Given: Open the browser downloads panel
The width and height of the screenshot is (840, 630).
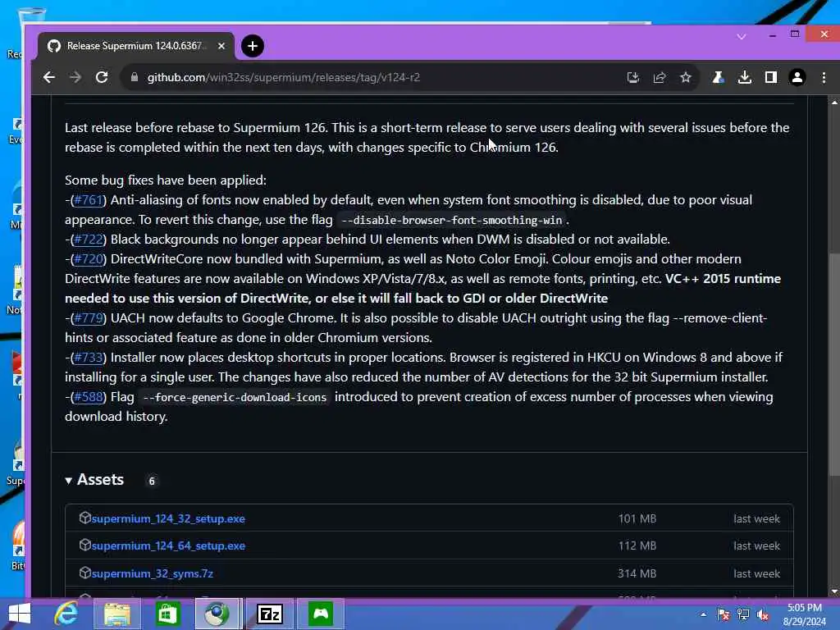Looking at the screenshot, I should 744,78.
